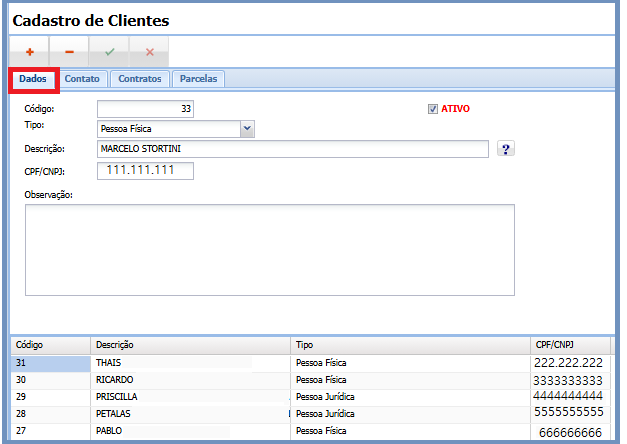The width and height of the screenshot is (627, 444).
Task: Click the question mark help icon
Action: click(506, 149)
